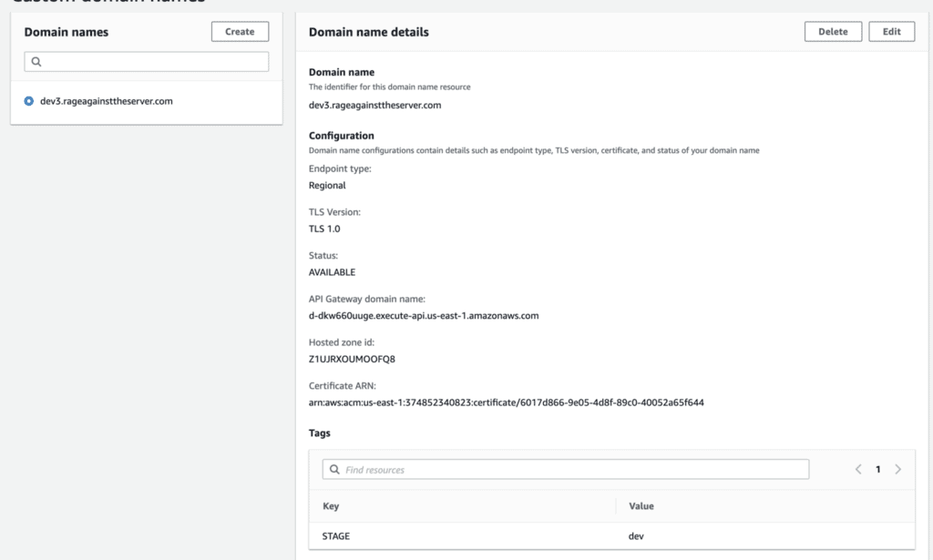
Task: Go to next page of tags
Action: pyautogui.click(x=898, y=470)
